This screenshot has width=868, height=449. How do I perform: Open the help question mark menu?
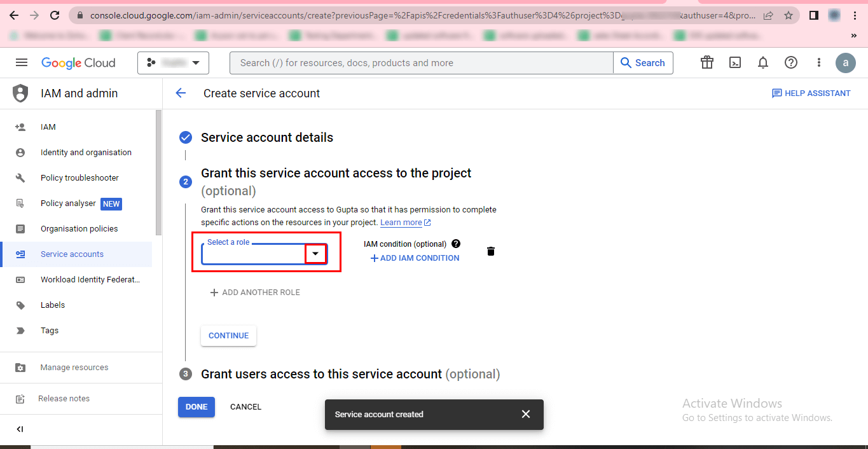pos(791,62)
